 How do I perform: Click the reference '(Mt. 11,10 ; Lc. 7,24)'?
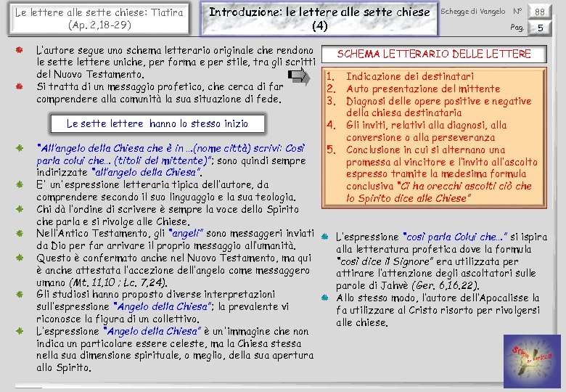(x=118, y=282)
